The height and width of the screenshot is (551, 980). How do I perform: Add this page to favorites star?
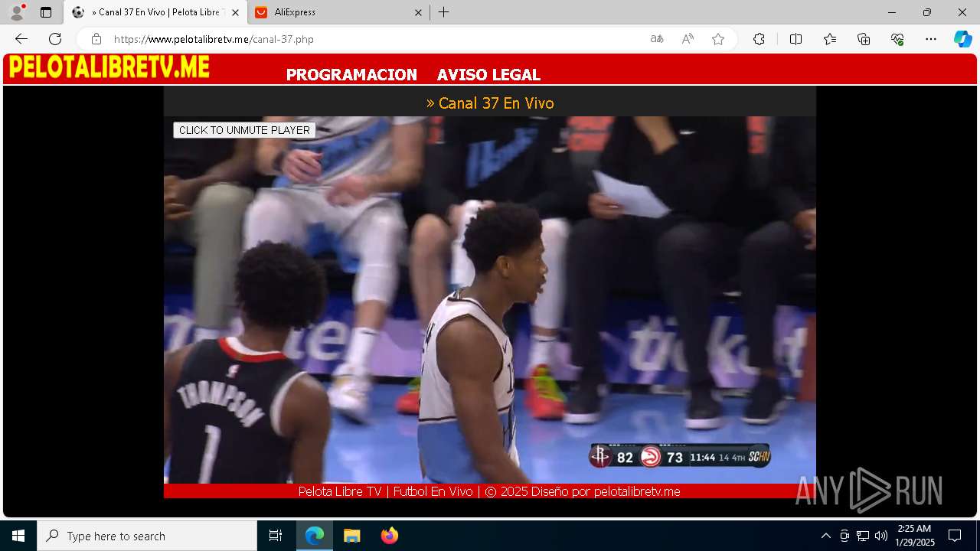pos(718,39)
